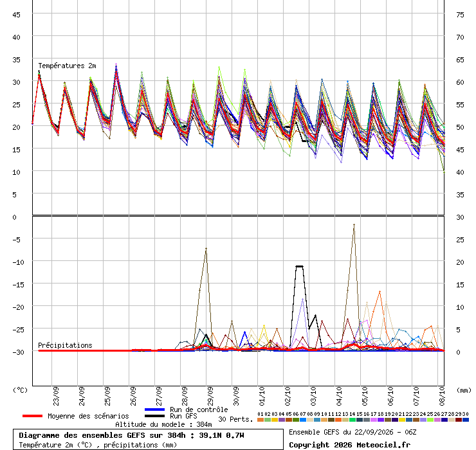Click the Altitude du modele 384m text
The width and height of the screenshot is (476, 450).
163,424
